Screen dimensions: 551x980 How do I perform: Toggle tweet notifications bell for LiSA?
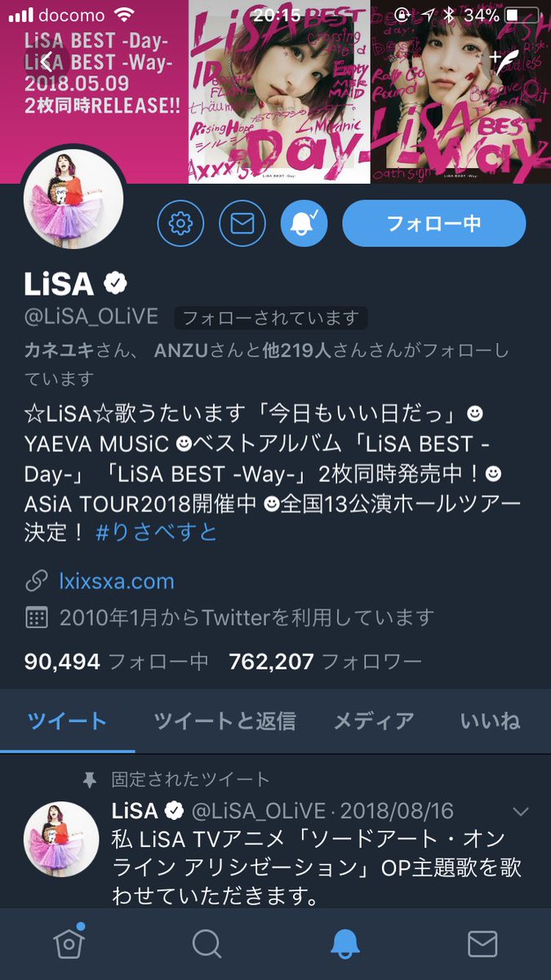tap(304, 223)
